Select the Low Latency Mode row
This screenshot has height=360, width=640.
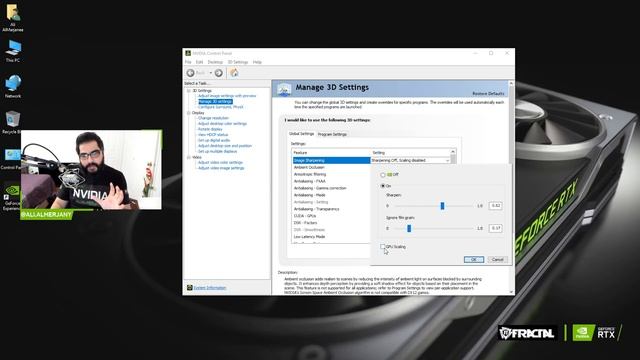(x=331, y=237)
